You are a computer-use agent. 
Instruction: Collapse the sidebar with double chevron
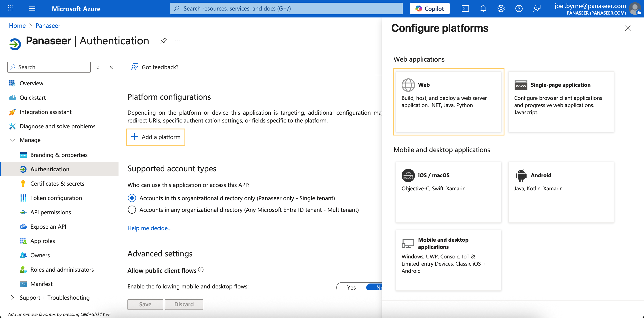coord(111,67)
